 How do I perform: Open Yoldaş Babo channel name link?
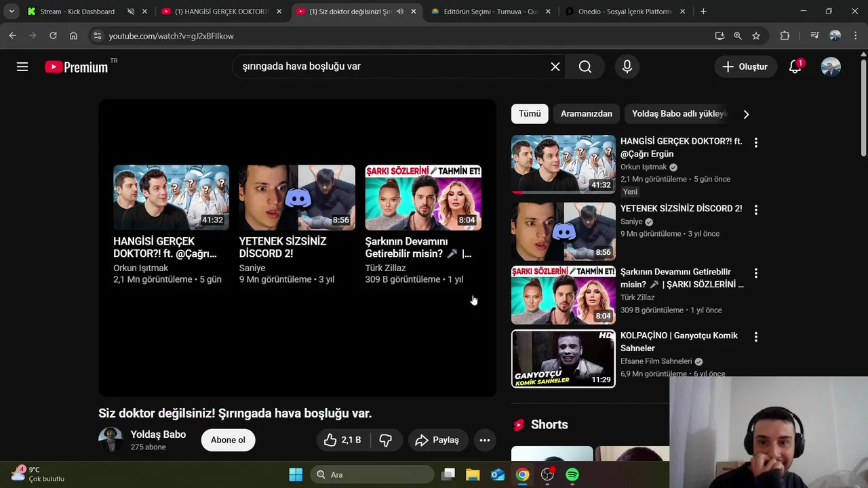click(x=158, y=434)
